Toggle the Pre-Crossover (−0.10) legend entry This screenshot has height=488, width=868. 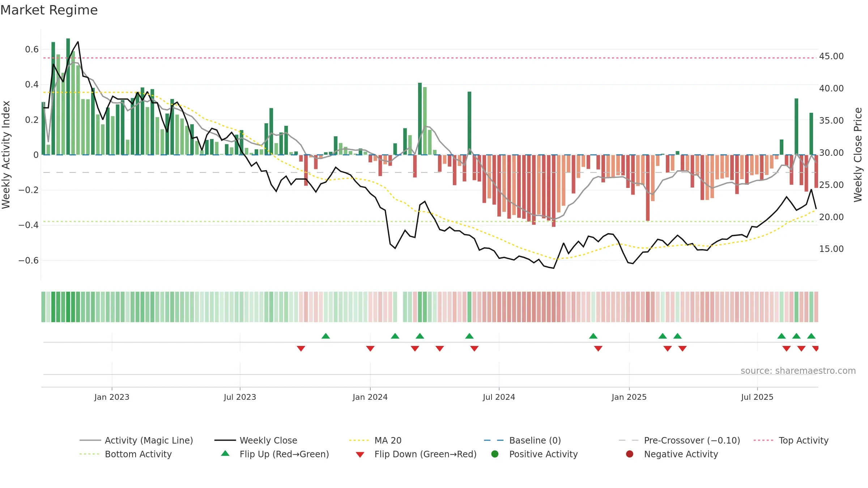click(680, 440)
